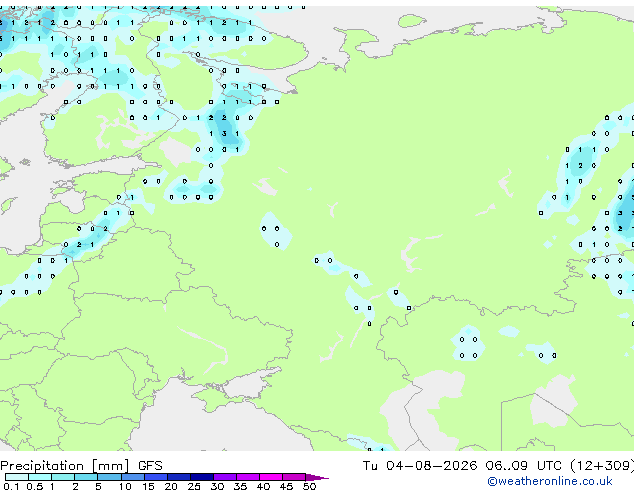Click the 'Precipitation [mm] GFS' title text
Screen dimensions: 634x490
81,466
